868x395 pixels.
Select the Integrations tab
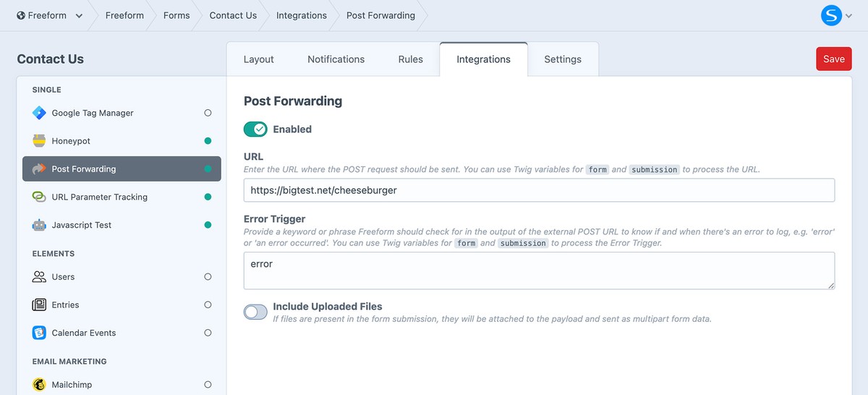point(483,59)
